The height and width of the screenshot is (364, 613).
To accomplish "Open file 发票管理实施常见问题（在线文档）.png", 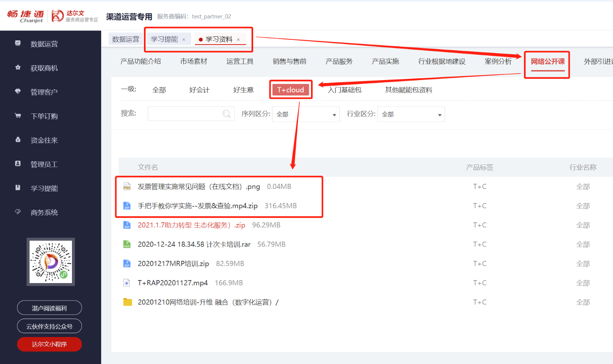I will [x=199, y=187].
